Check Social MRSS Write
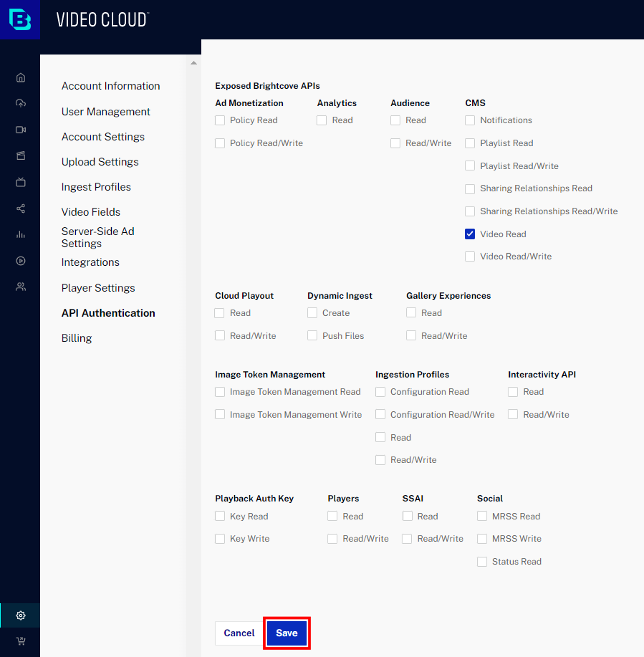This screenshot has width=644, height=657. (x=482, y=539)
